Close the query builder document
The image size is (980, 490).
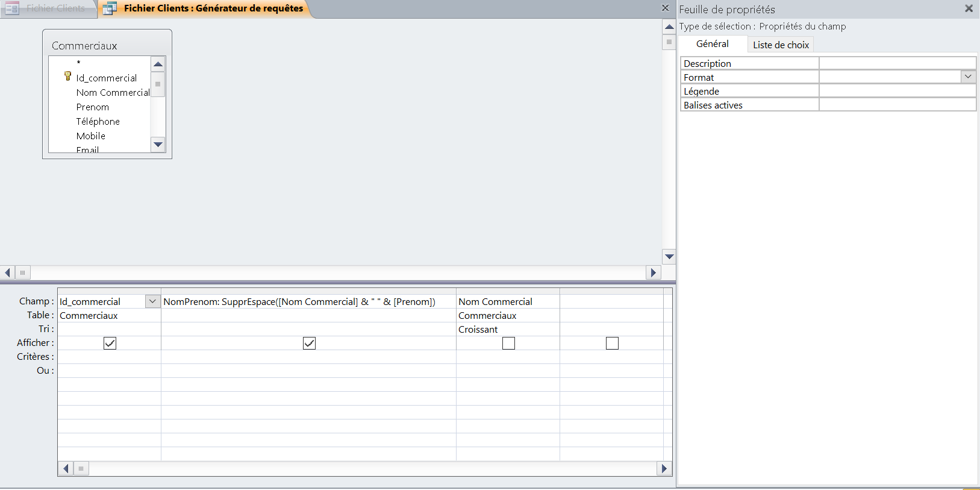click(665, 8)
